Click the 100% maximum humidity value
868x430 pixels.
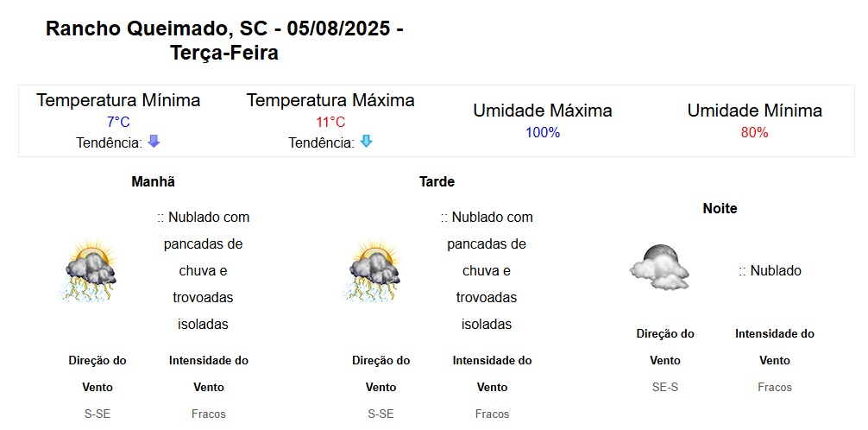tap(543, 132)
